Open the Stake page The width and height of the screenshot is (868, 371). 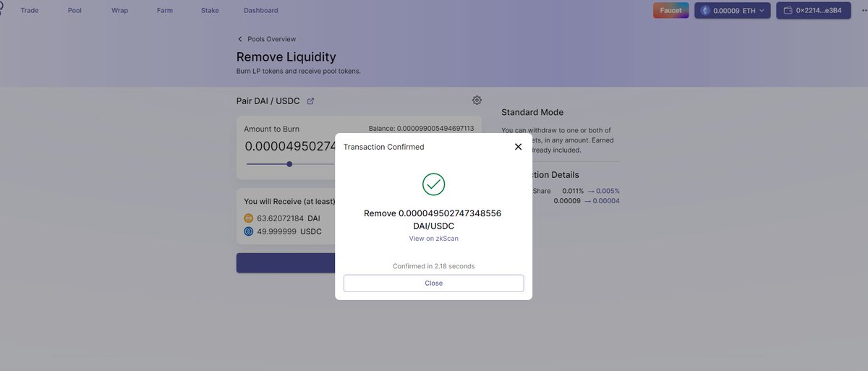tap(210, 11)
